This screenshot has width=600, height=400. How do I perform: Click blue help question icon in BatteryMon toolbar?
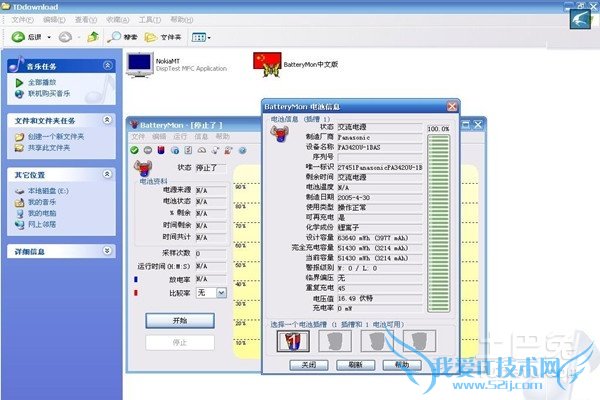click(x=242, y=150)
